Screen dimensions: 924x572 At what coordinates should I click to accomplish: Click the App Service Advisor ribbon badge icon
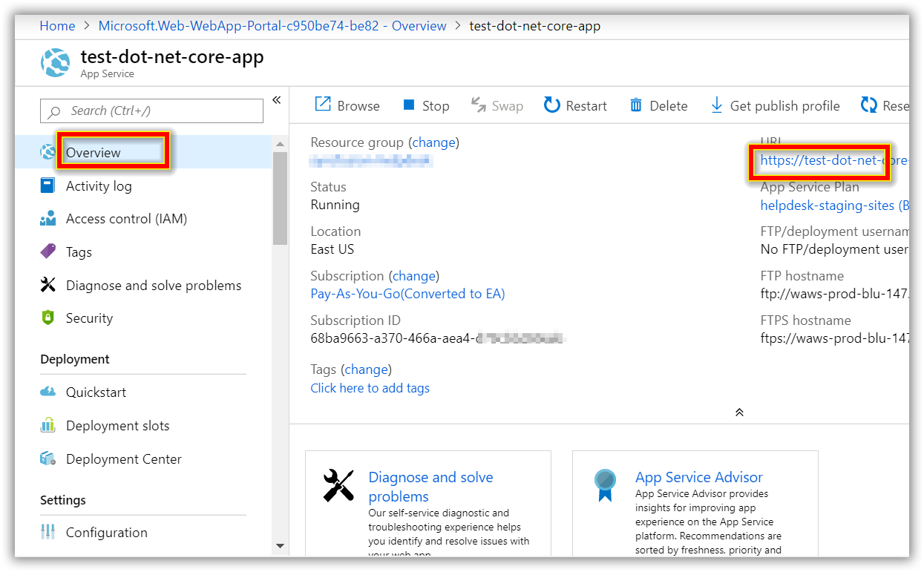(x=606, y=485)
